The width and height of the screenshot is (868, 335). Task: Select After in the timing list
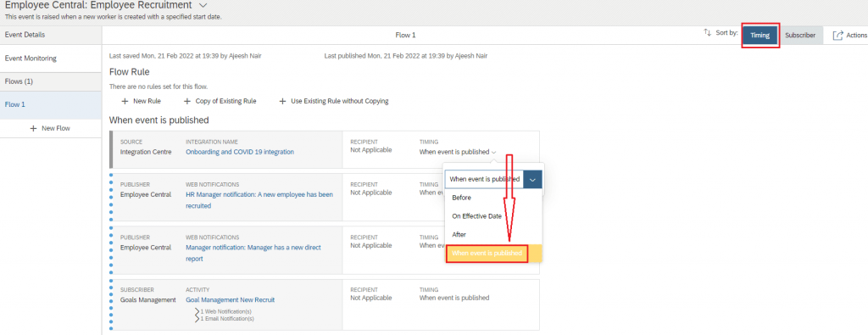tap(494, 235)
